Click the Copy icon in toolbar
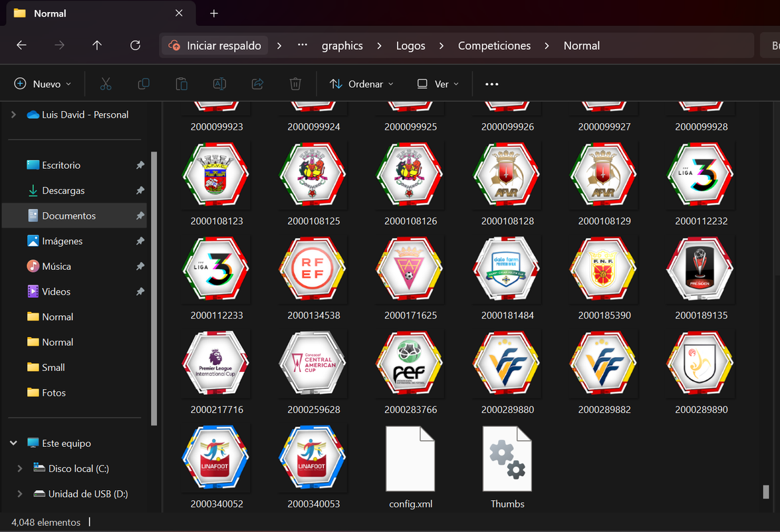Image resolution: width=780 pixels, height=532 pixels. click(143, 84)
